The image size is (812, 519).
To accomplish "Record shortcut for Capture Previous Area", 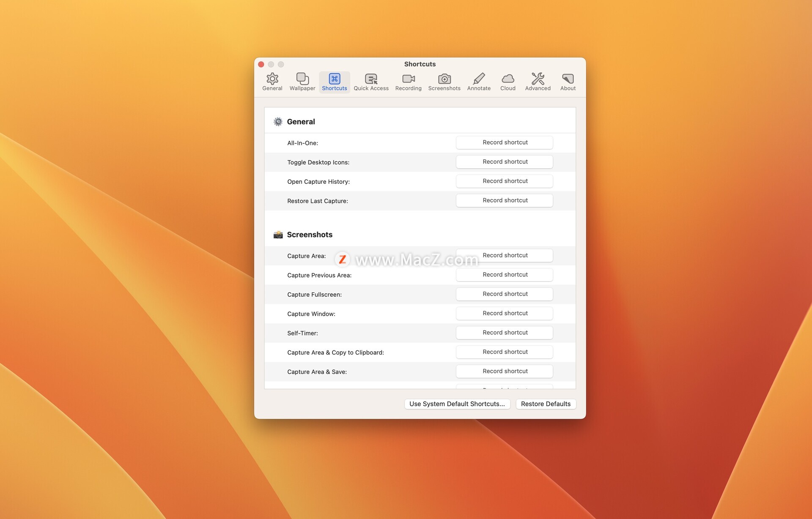I will pos(504,275).
